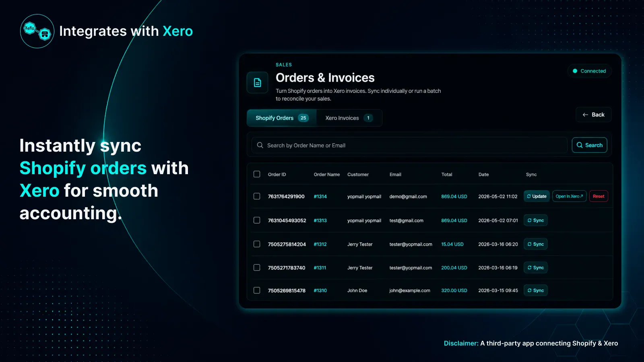The width and height of the screenshot is (644, 362).
Task: Open order name link #1313
Action: point(320,220)
